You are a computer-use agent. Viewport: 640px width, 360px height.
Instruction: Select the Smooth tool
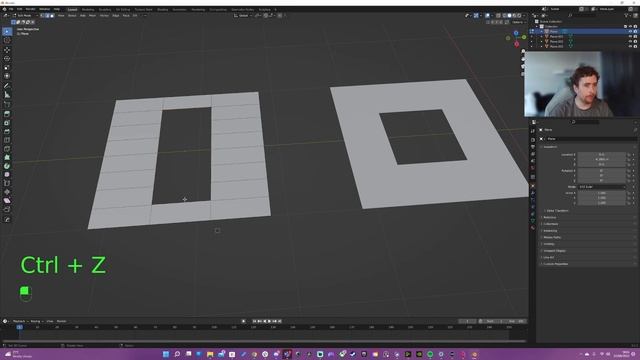coord(7,175)
